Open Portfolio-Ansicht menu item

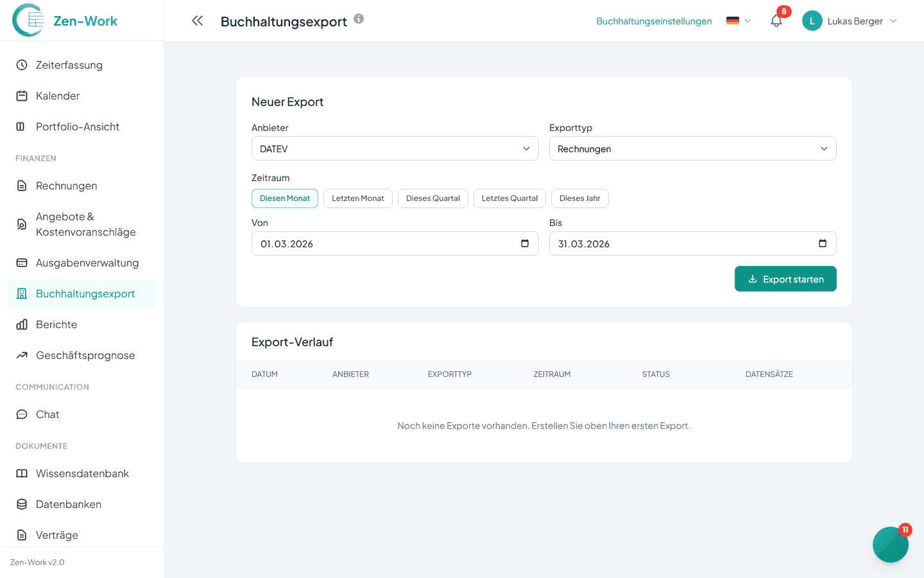click(82, 127)
